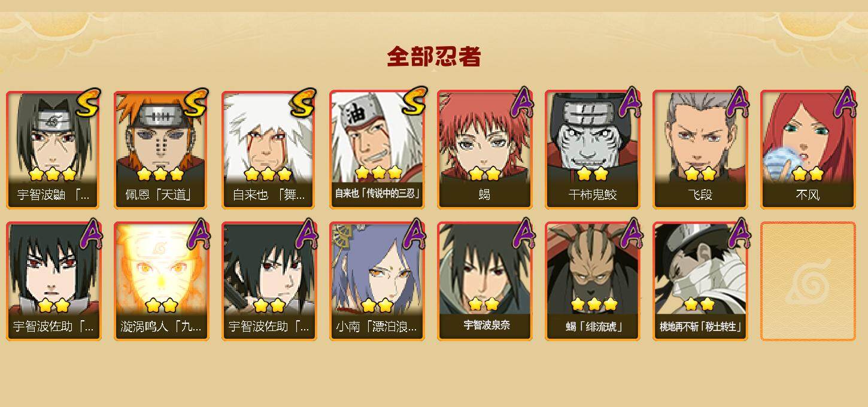Click the empty slot with leaf emblem

[808, 281]
